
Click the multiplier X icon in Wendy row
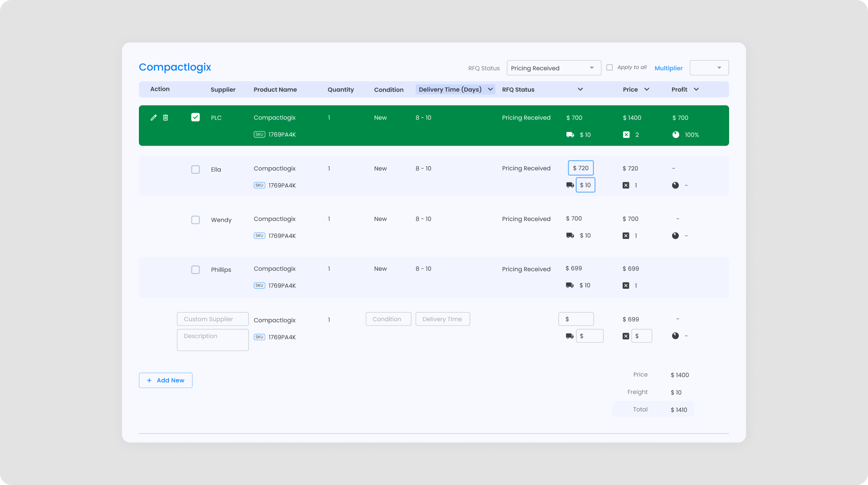[626, 236]
